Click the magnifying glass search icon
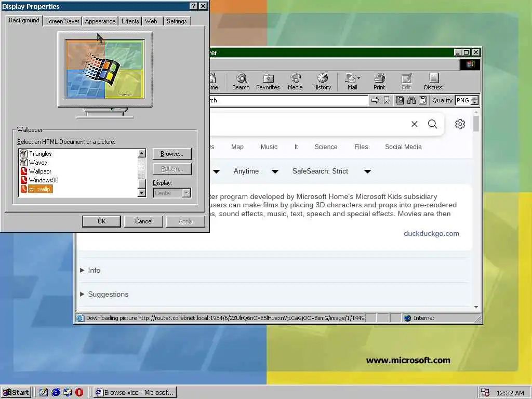 coord(432,124)
